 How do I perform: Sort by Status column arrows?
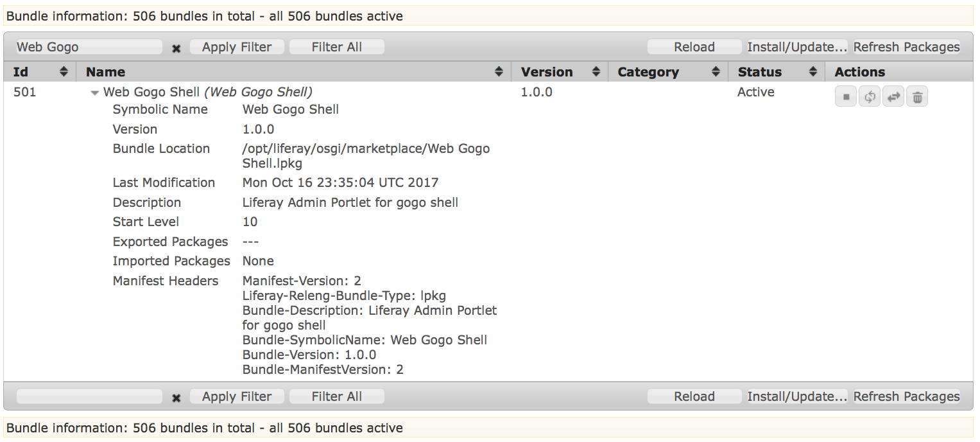[812, 72]
